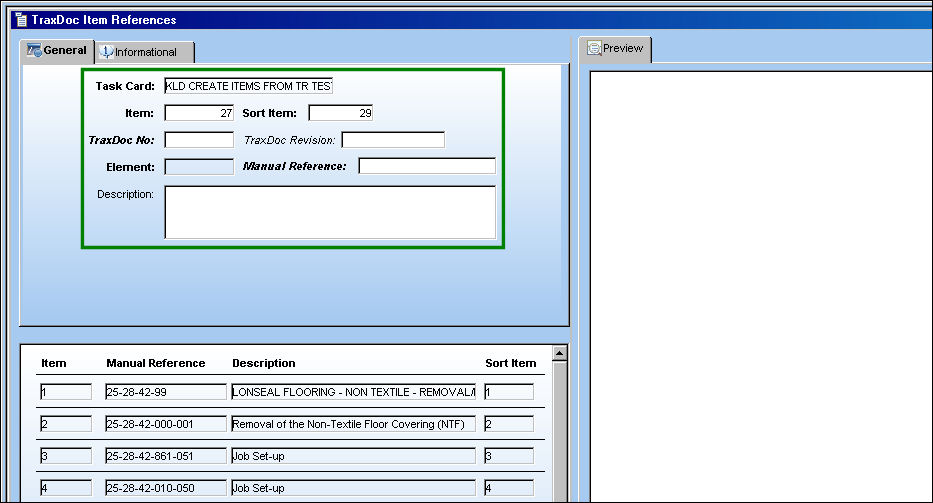
Task: Select Manual Reference 25-28-42-010-050
Action: 166,488
